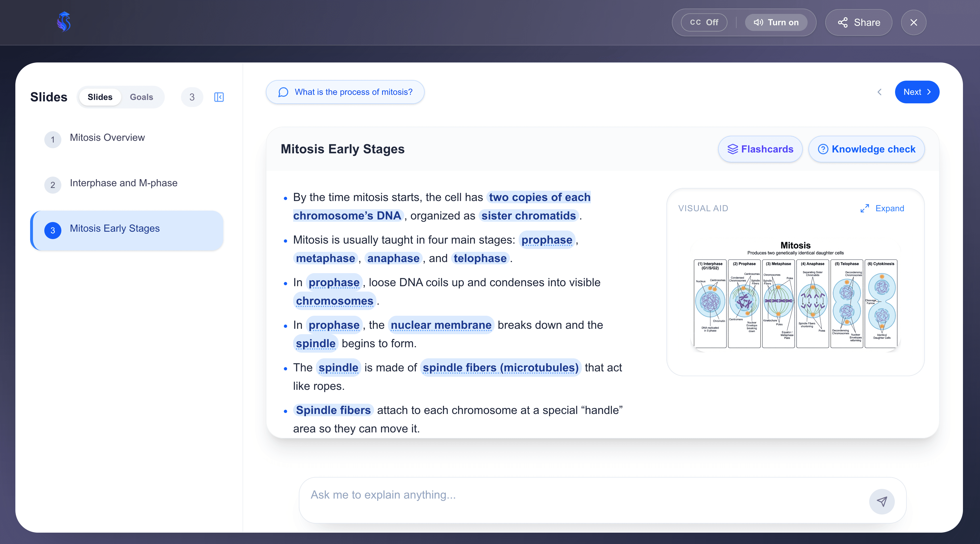Click the highlighted term nuclear membrane
The width and height of the screenshot is (980, 544).
pos(441,325)
